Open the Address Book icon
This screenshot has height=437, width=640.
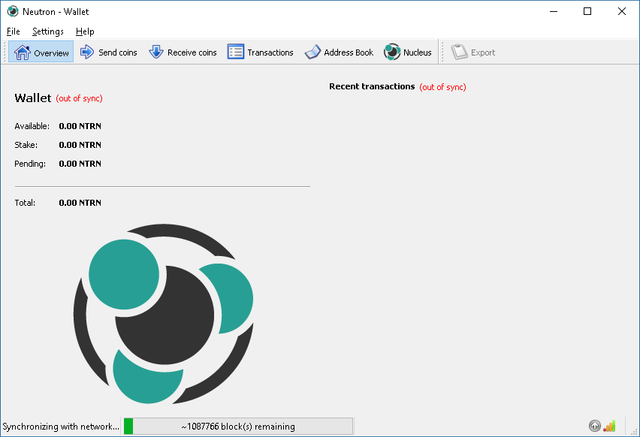click(313, 52)
